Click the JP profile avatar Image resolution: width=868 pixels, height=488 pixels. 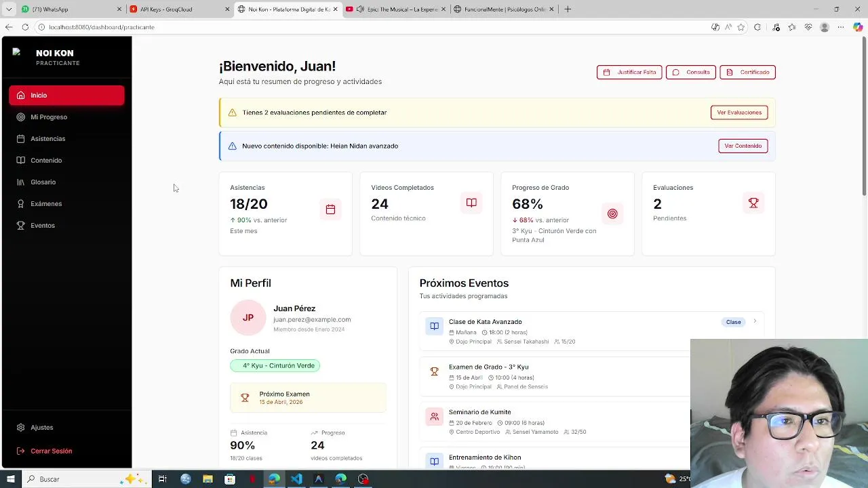(x=248, y=317)
